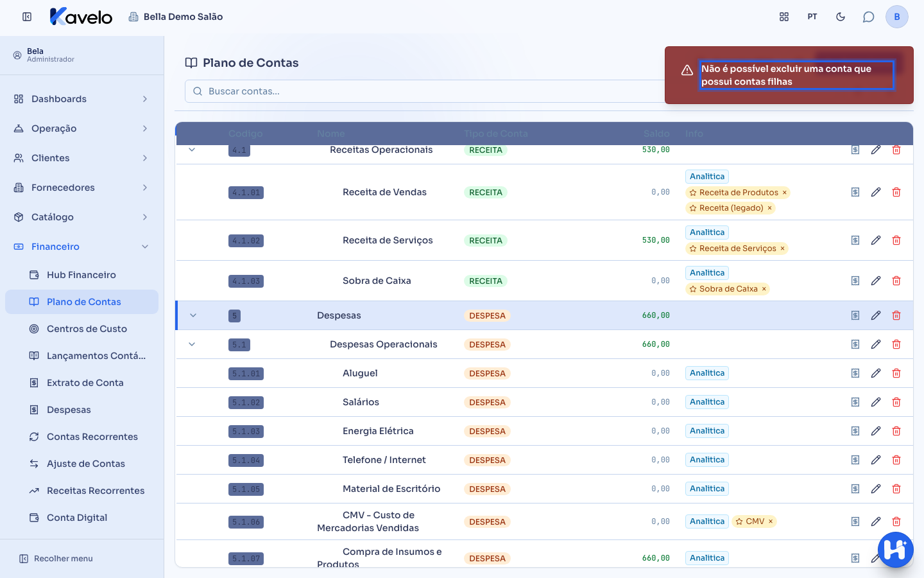
Task: Go to Centros de Custo
Action: pos(81,329)
